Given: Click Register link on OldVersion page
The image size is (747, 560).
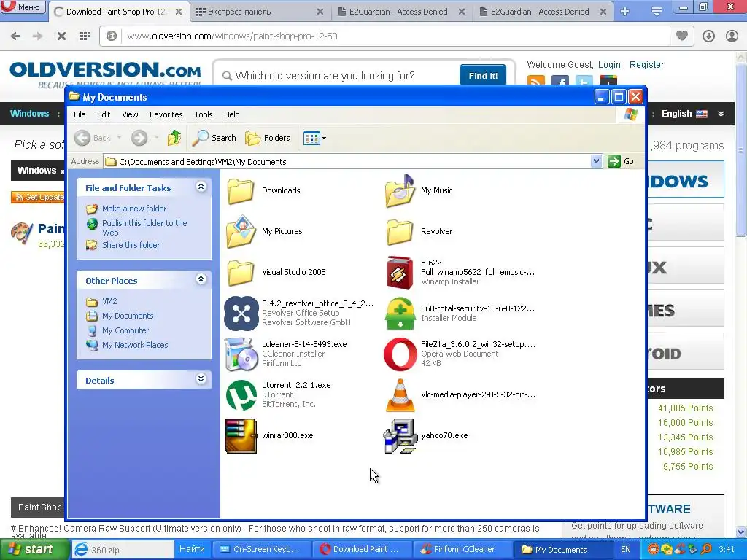Looking at the screenshot, I should tap(646, 65).
